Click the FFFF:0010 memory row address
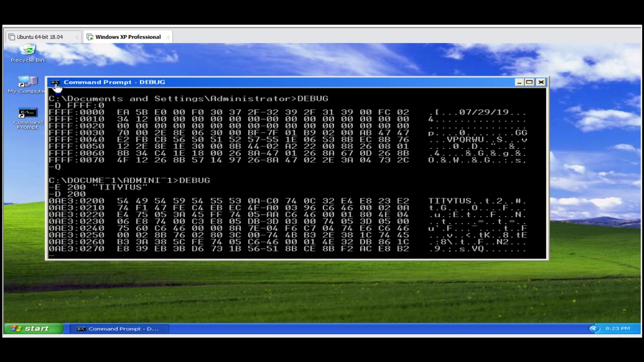Screen dimensions: 644x362 (76, 120)
